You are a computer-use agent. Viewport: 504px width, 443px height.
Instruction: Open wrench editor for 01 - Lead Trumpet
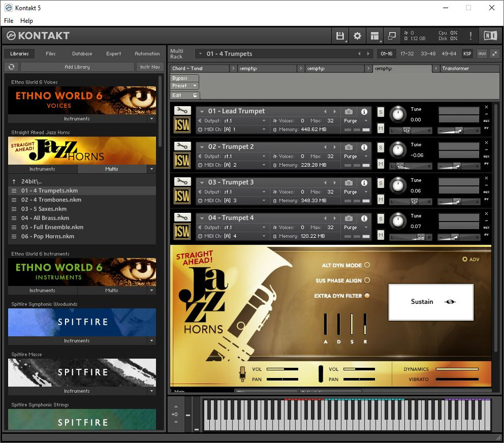pyautogui.click(x=182, y=111)
